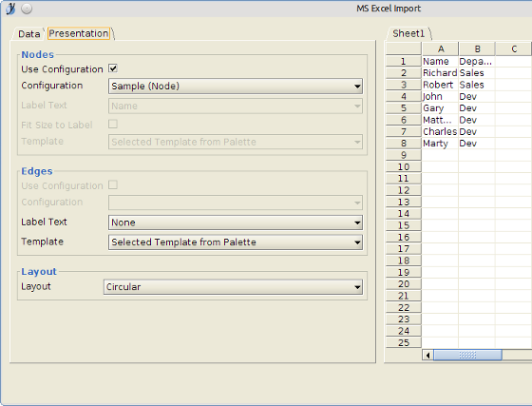The height and width of the screenshot is (406, 532).
Task: Click the horizontal scrollbar left arrow
Action: point(427,355)
